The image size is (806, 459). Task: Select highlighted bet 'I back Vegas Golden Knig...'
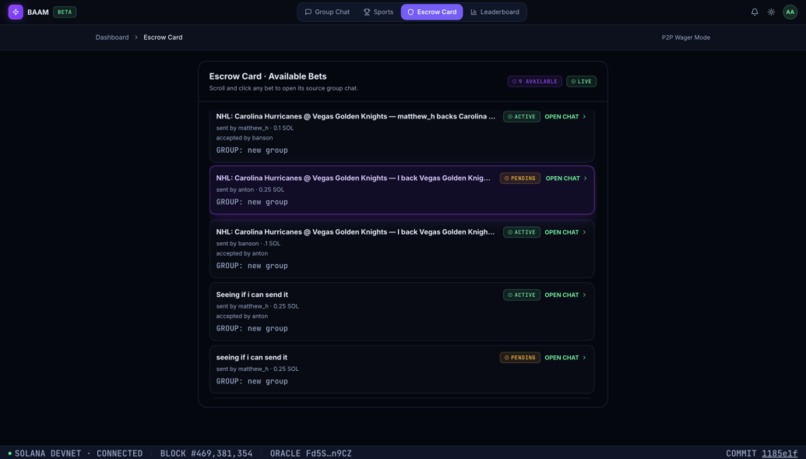pos(353,178)
